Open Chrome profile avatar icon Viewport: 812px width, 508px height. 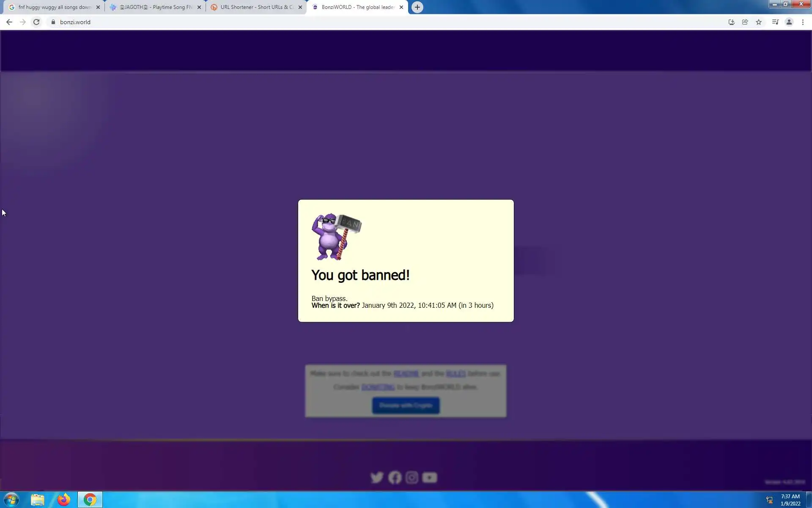789,22
